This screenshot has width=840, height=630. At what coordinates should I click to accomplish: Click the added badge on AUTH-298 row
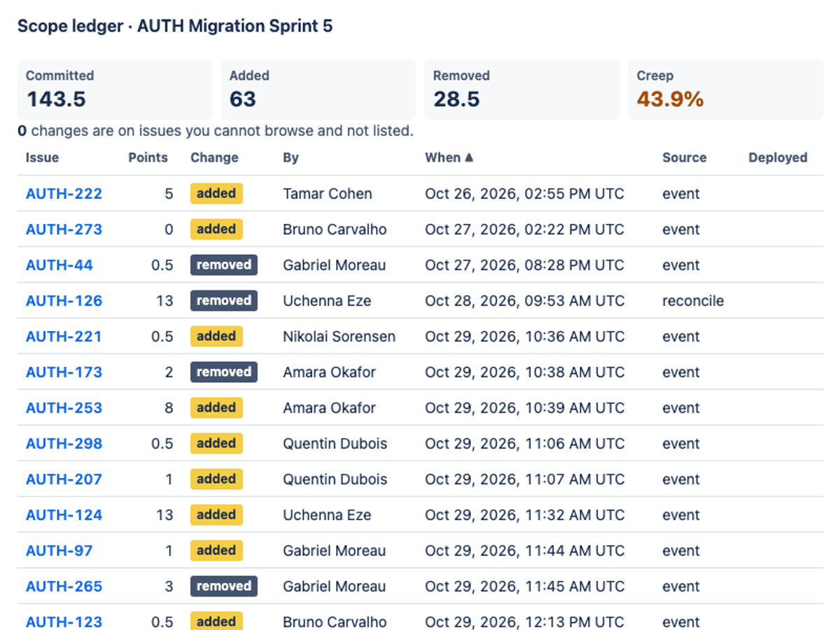tap(216, 443)
